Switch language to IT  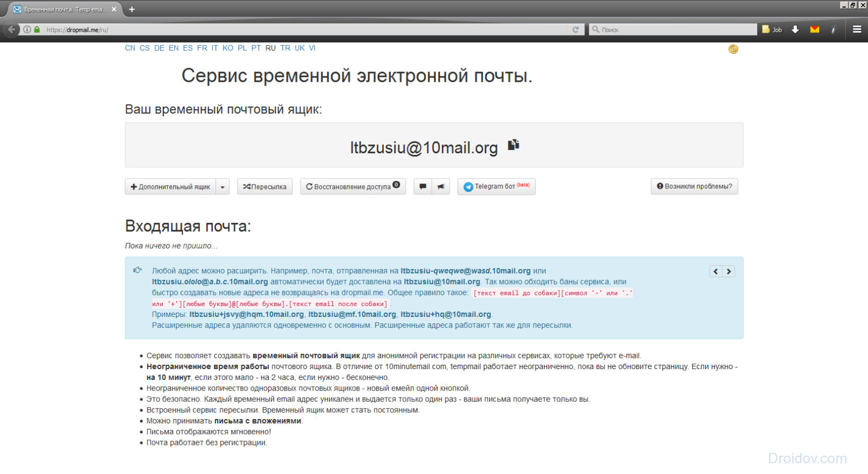coord(215,48)
